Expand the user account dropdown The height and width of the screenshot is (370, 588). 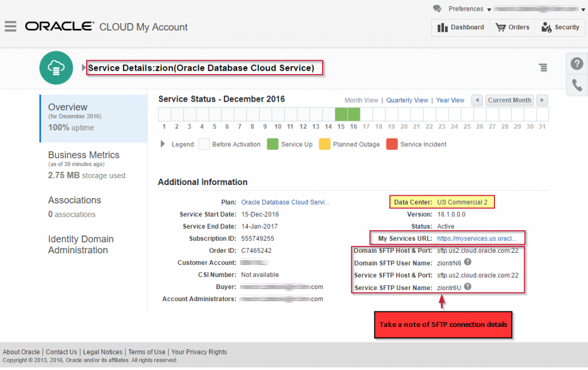(582, 9)
